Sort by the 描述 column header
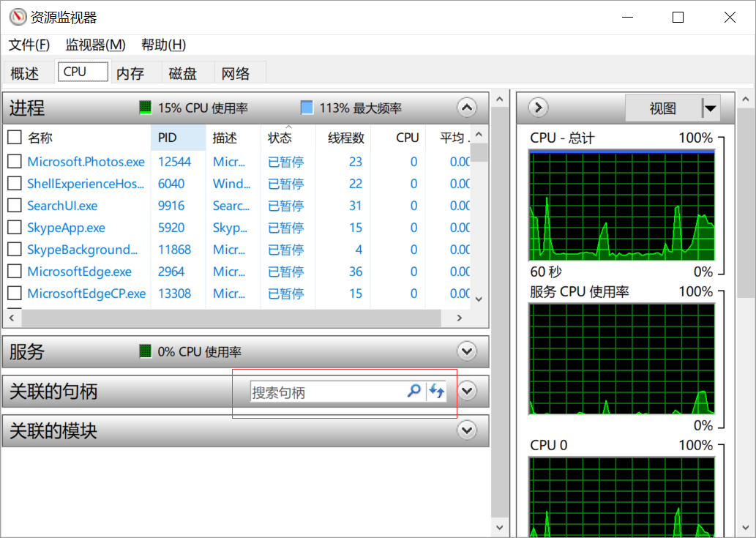Screen dimensions: 756x538 tap(233, 138)
